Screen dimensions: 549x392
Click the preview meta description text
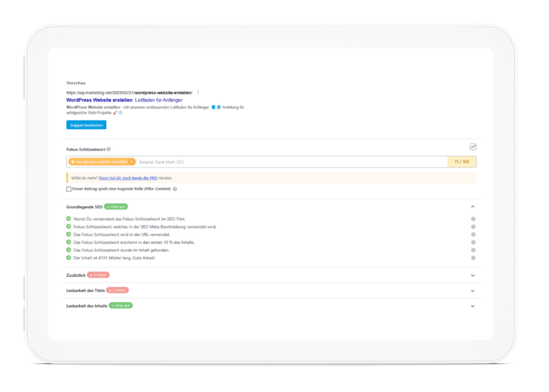(155, 110)
